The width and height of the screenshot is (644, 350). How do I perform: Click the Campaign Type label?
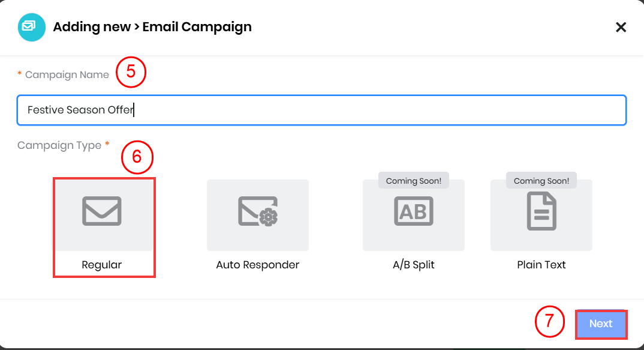click(x=59, y=145)
